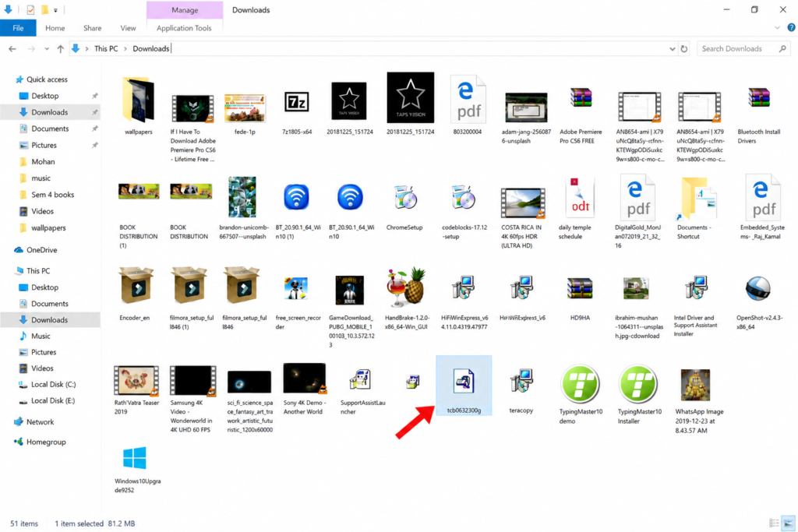798x532 pixels.
Task: Select the HD9HA archive file
Action: (580, 288)
